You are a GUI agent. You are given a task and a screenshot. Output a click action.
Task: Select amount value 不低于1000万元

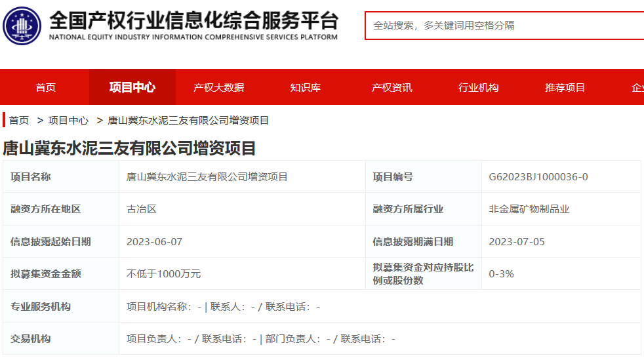[x=163, y=274]
